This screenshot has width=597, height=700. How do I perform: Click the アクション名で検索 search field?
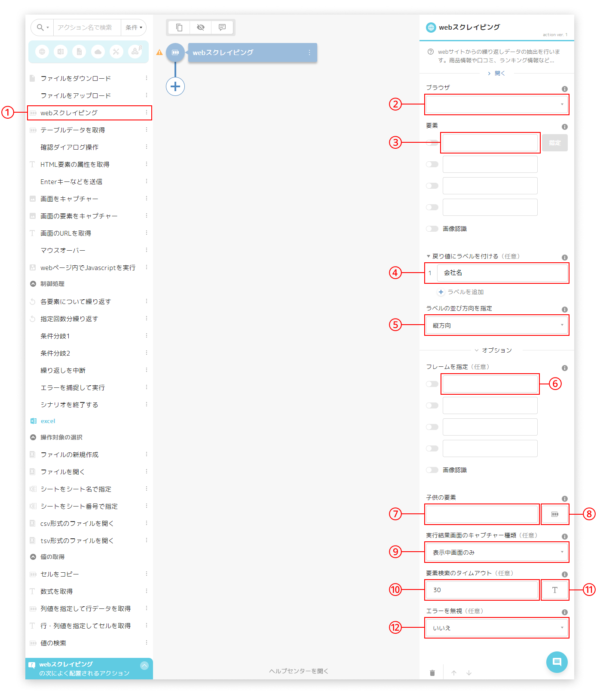[x=87, y=28]
